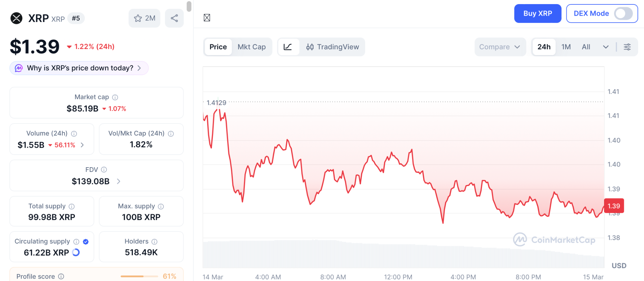Open the Compare dropdown

pos(500,47)
